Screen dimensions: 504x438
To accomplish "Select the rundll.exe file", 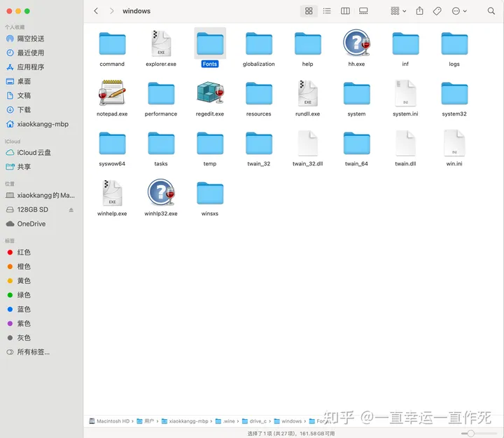I will tap(307, 94).
